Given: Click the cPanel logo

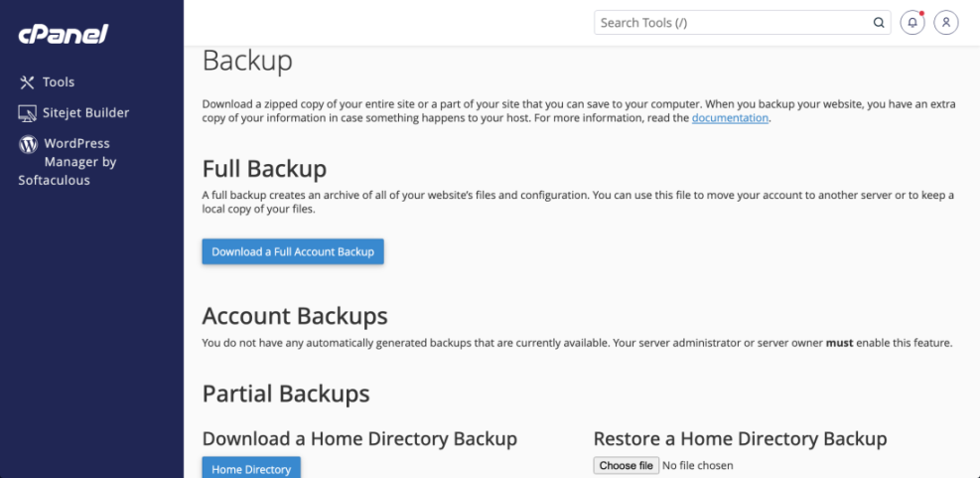Looking at the screenshot, I should click(64, 35).
